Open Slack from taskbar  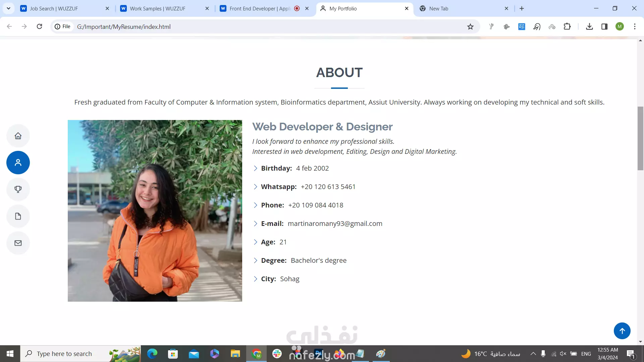point(277,354)
